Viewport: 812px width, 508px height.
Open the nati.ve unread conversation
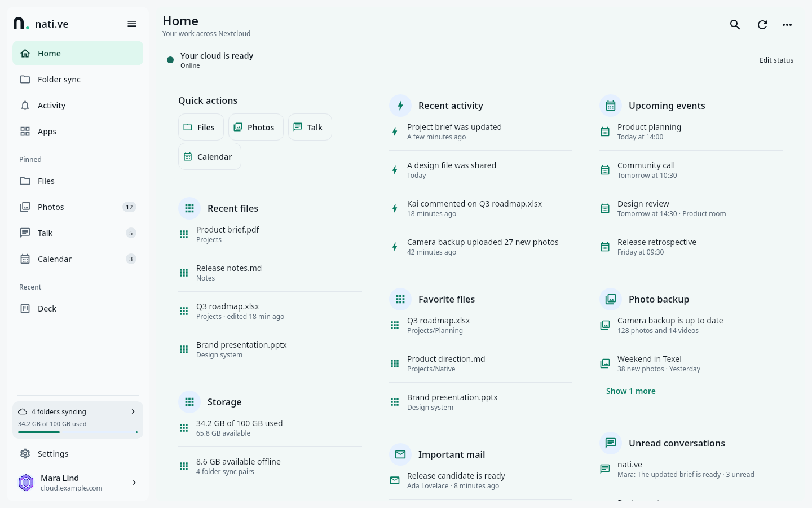691,469
